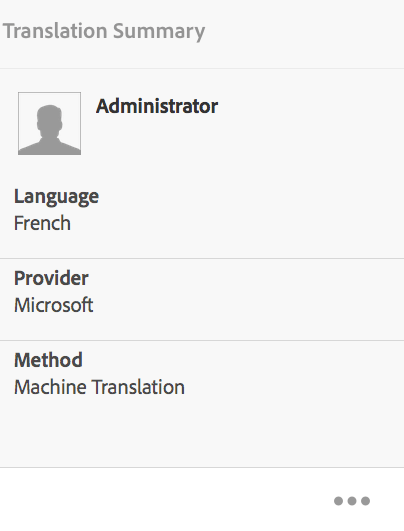Click the Administrator avatar thumbnail
404x531 pixels.
pyautogui.click(x=49, y=124)
